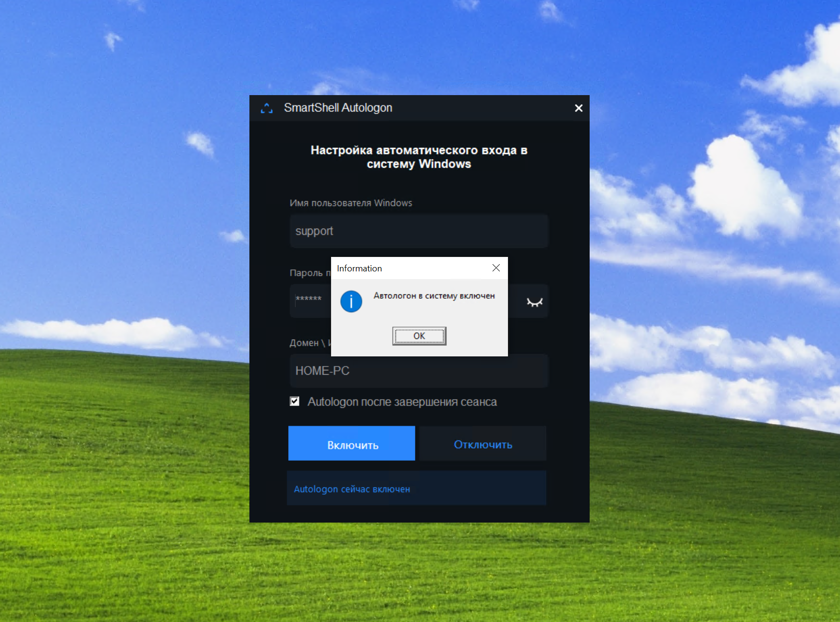Click the blue info icon in dialog

[351, 302]
